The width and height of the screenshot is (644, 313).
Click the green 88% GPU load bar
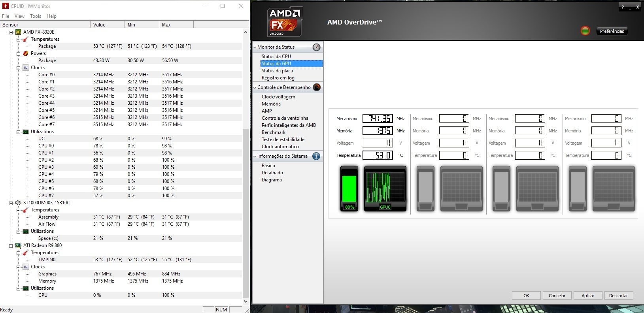tap(349, 189)
